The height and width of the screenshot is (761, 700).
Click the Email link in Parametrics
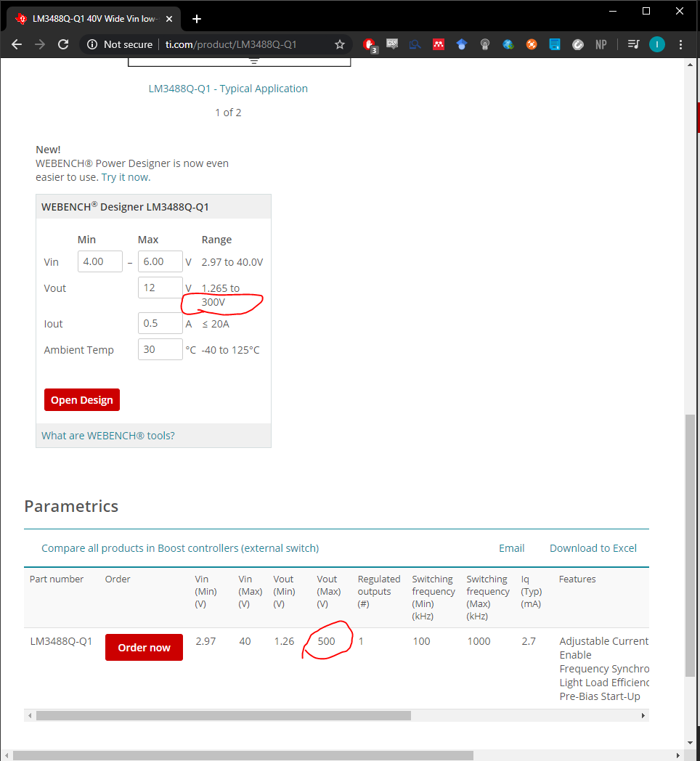[x=512, y=548]
